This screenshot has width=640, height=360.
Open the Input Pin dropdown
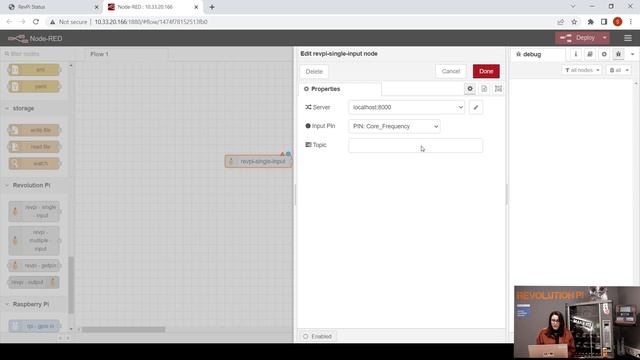pyautogui.click(x=394, y=127)
